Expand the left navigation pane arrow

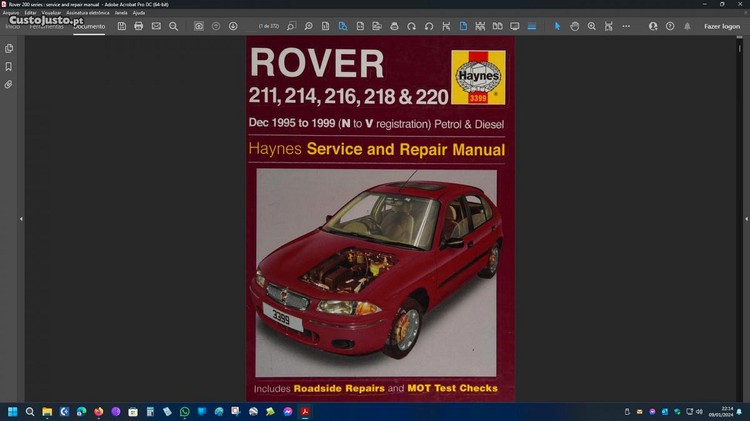21,218
